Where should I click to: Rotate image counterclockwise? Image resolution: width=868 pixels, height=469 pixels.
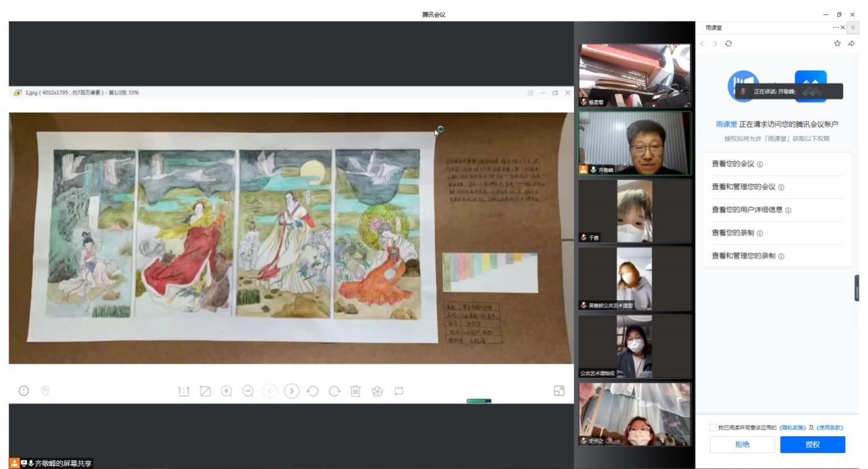coord(313,390)
